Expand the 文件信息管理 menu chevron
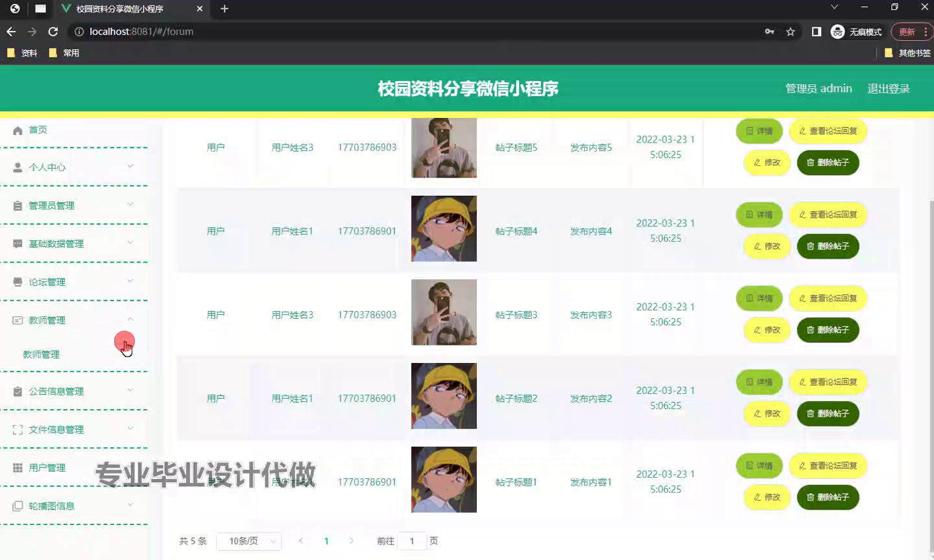 pos(130,428)
